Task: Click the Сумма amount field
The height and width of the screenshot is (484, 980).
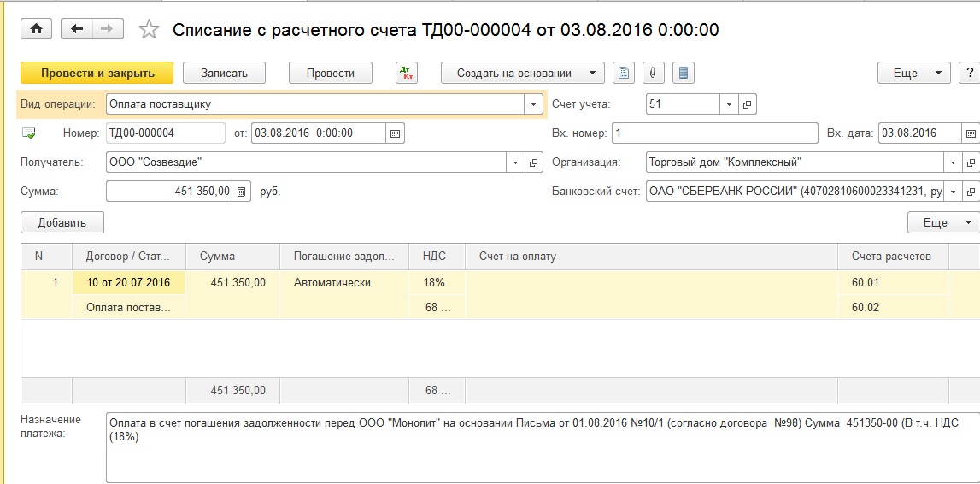Action: tap(169, 192)
